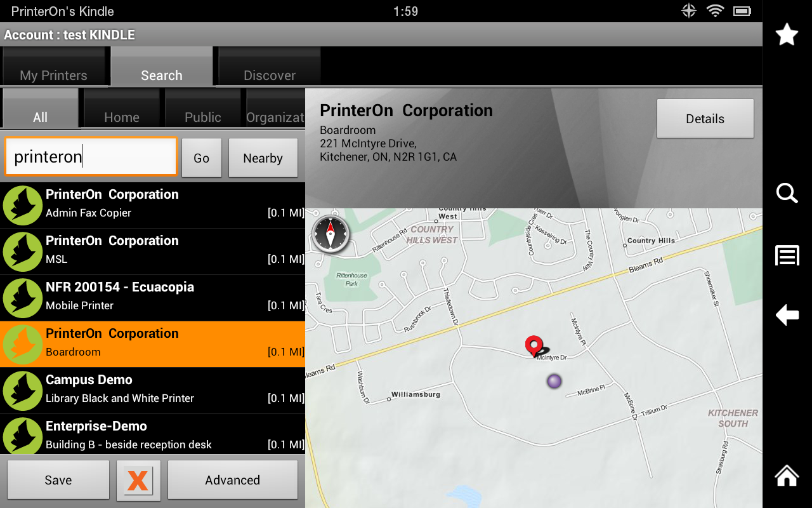Open favorites using the star icon in sidebar
This screenshot has height=508, width=812.
(x=787, y=34)
